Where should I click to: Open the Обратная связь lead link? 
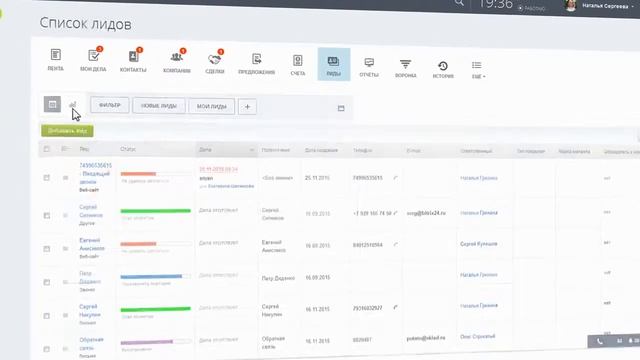pyautogui.click(x=91, y=344)
